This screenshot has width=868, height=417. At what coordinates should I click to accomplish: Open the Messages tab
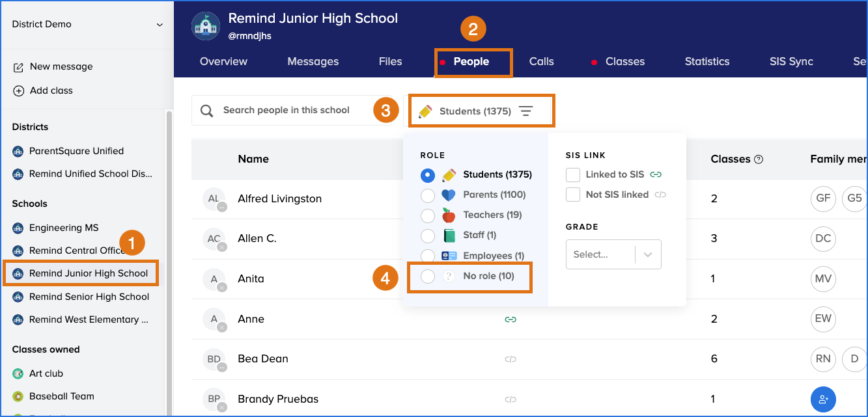pos(313,62)
